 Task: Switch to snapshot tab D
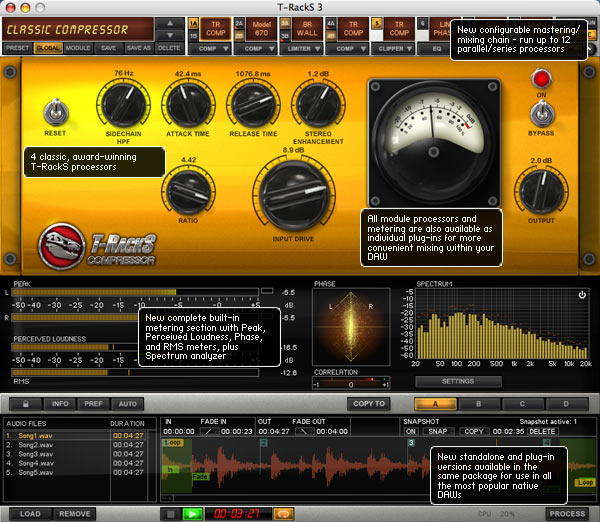pos(566,404)
